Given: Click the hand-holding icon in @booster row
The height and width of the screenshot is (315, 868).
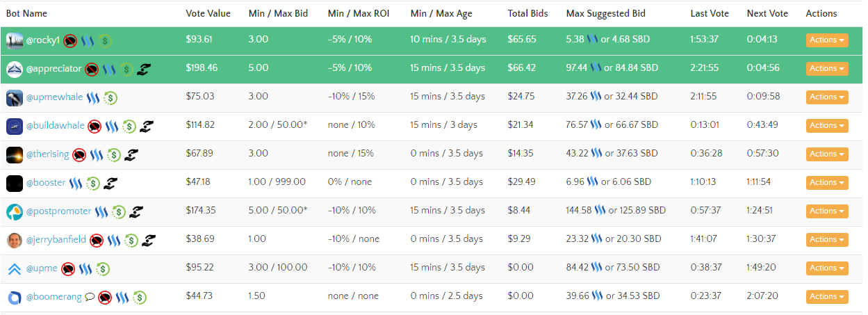Looking at the screenshot, I should [x=110, y=184].
